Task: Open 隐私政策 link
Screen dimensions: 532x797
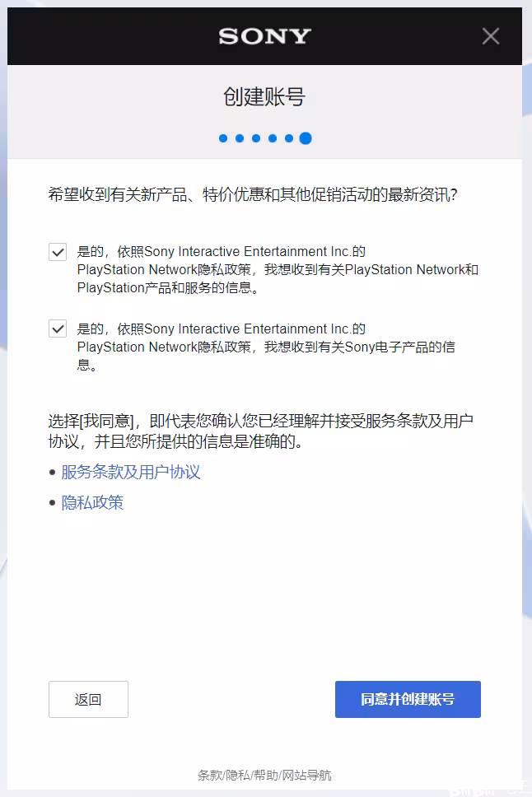Action: 92,503
